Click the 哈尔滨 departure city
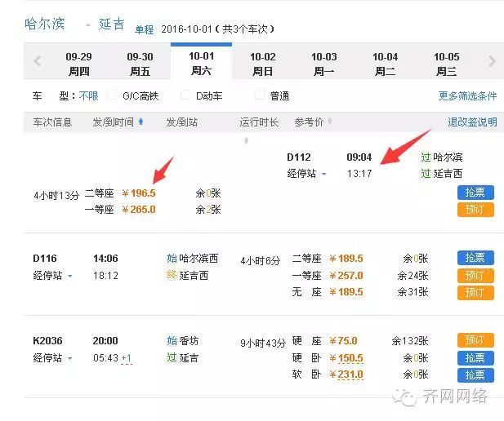Image resolution: width=504 pixels, height=421 pixels. point(45,24)
